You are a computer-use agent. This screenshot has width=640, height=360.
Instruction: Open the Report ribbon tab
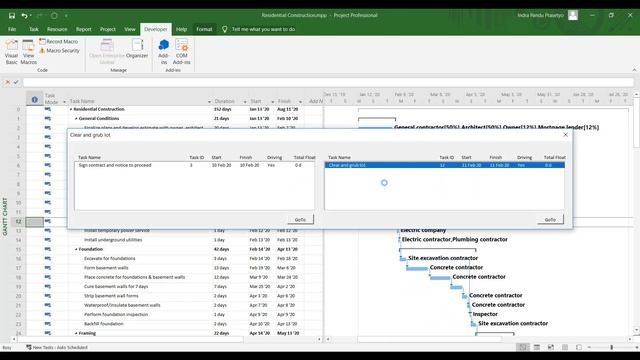pos(84,29)
